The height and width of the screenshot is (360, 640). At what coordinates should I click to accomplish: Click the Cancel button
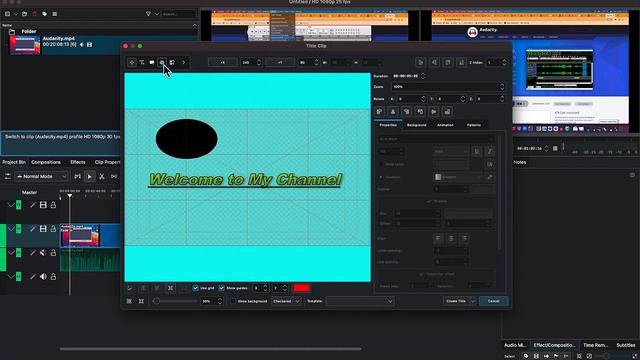493,301
